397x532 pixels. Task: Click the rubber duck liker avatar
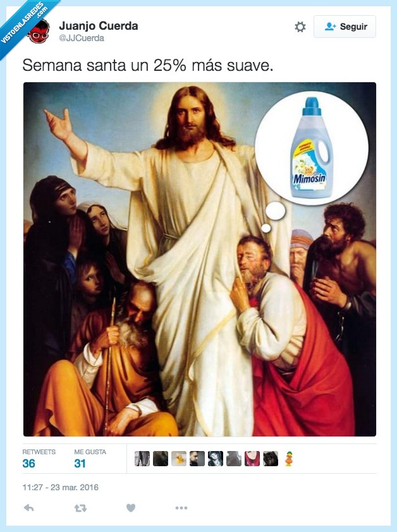[179, 459]
